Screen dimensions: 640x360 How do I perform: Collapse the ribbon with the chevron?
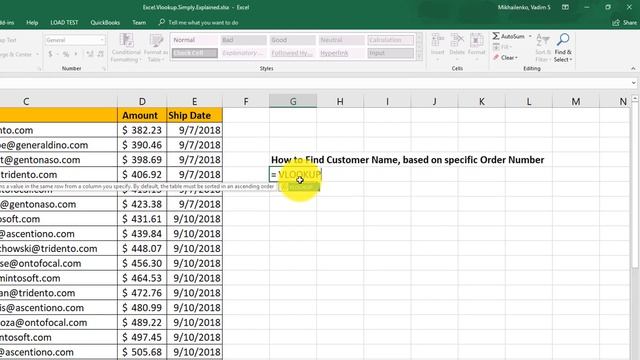[x=633, y=69]
